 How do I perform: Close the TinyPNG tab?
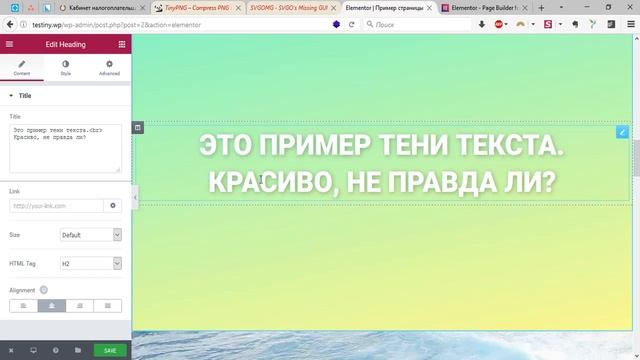click(238, 8)
